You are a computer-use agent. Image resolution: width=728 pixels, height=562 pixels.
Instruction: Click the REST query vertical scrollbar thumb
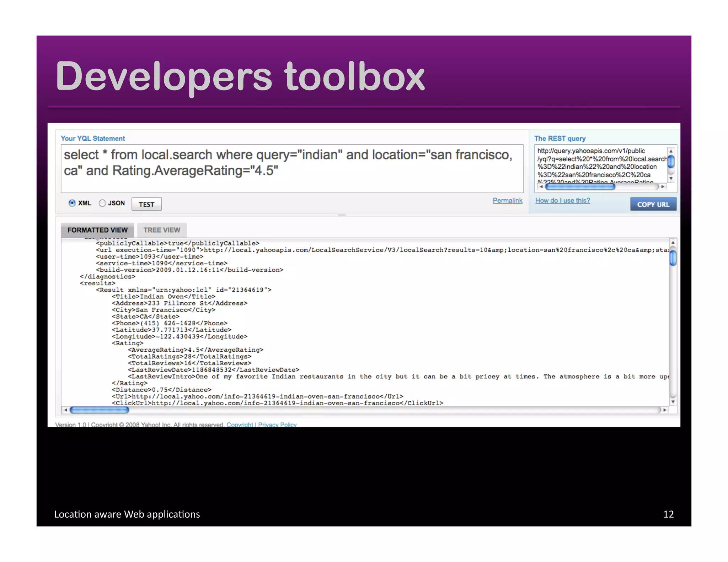[671, 162]
